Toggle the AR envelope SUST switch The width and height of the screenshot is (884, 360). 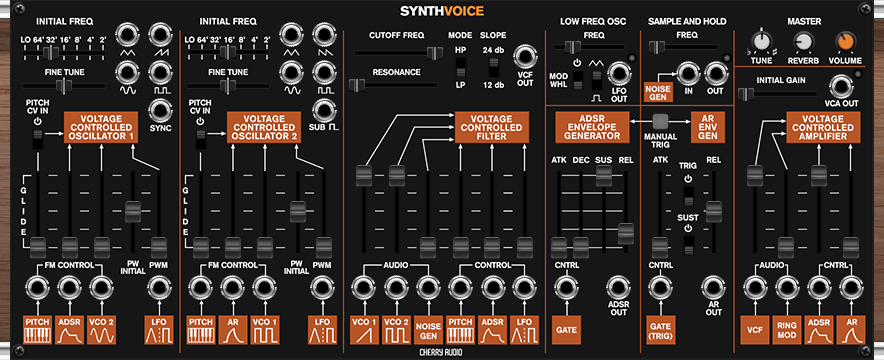(688, 245)
